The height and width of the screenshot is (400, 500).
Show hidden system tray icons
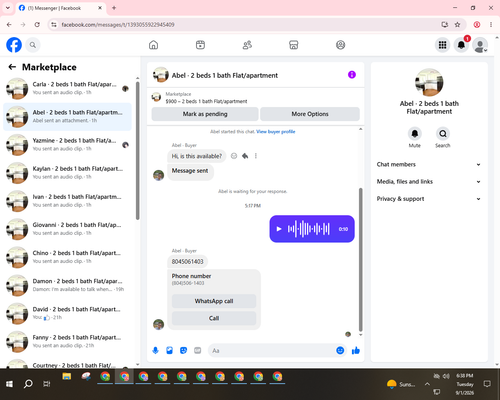point(427,384)
